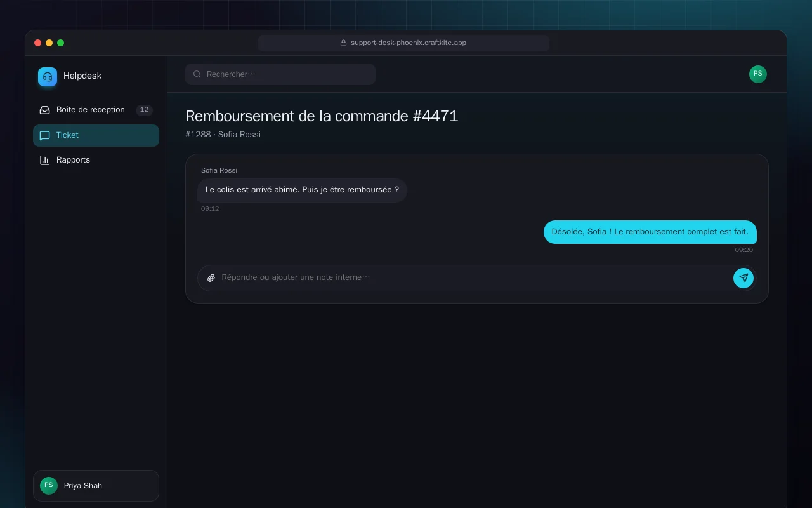
Task: Click the Helpdesk app name
Action: point(82,76)
